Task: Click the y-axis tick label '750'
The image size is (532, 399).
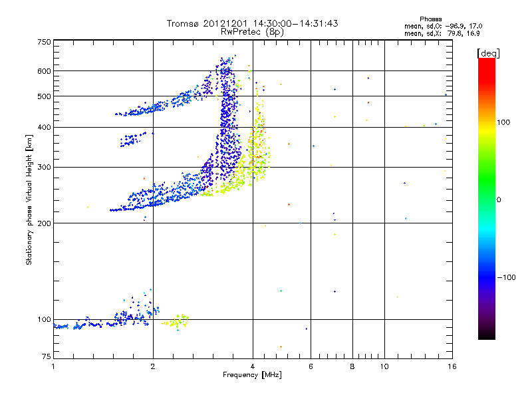Action: (45, 42)
